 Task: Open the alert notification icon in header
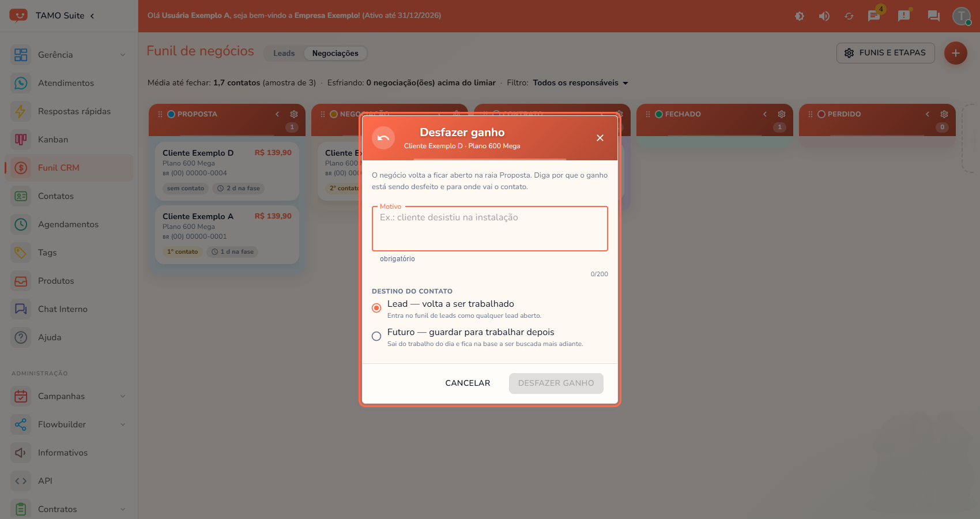(904, 16)
